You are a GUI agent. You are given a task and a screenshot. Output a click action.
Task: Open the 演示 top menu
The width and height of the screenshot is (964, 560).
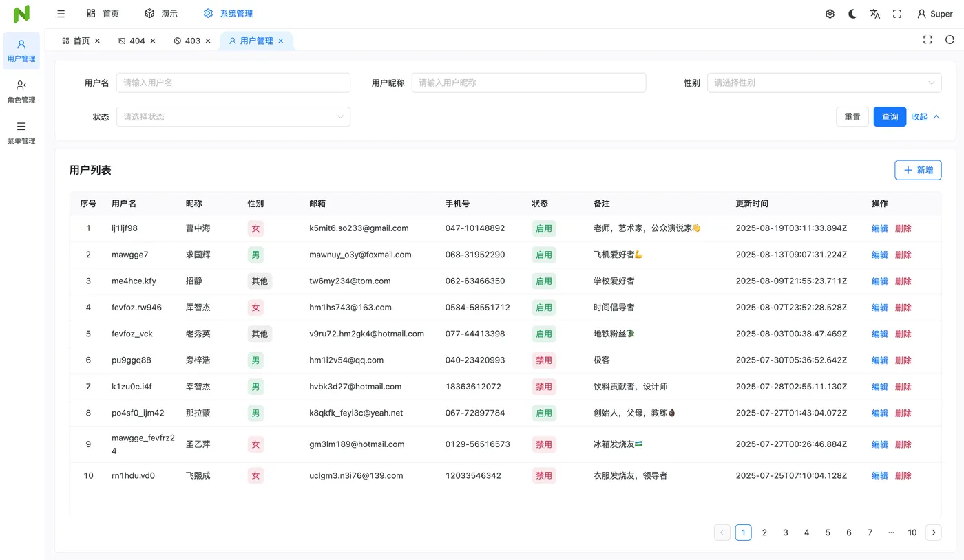click(x=161, y=14)
